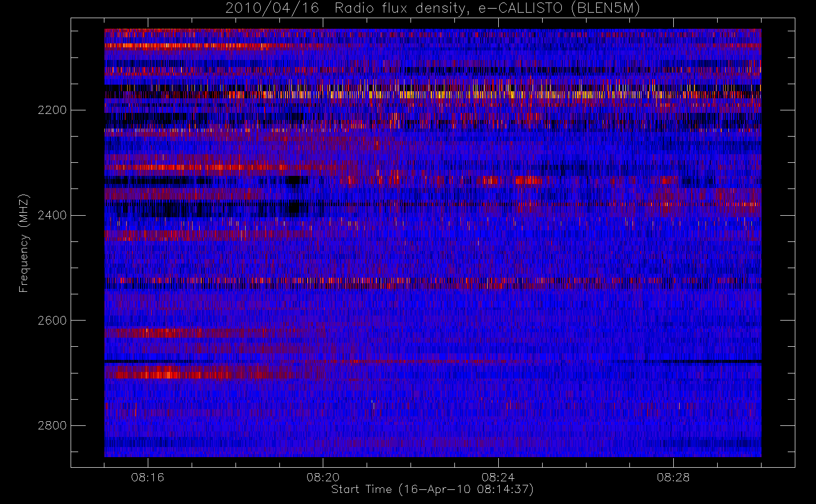
Task: Click the date '2010/04/16' in the title
Action: [x=272, y=9]
